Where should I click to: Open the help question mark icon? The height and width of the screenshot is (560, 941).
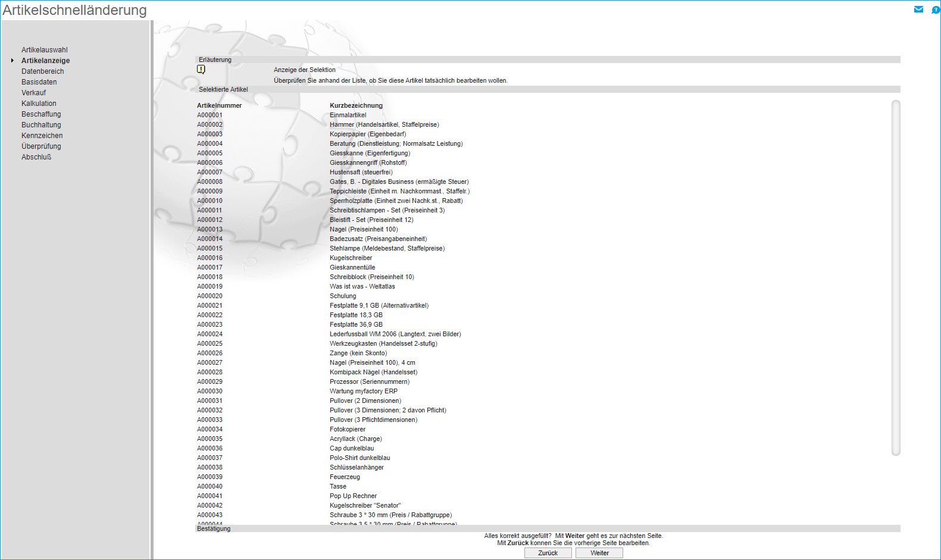coord(935,10)
